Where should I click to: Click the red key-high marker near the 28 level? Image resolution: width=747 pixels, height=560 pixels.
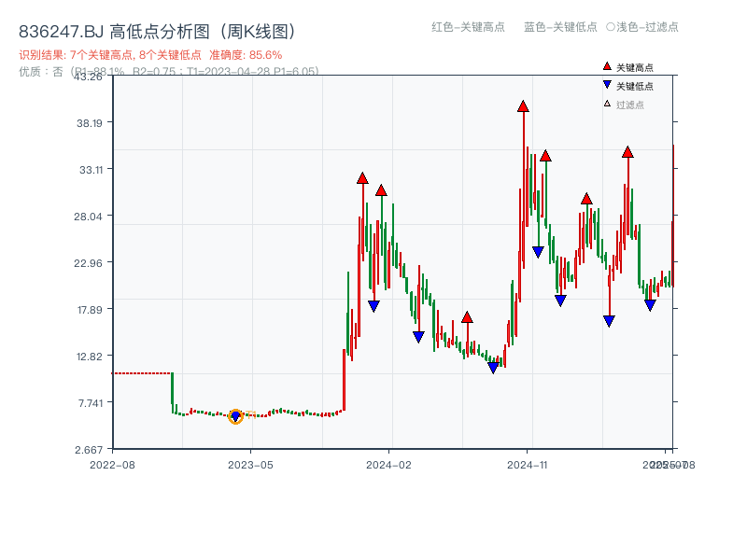pyautogui.click(x=586, y=198)
